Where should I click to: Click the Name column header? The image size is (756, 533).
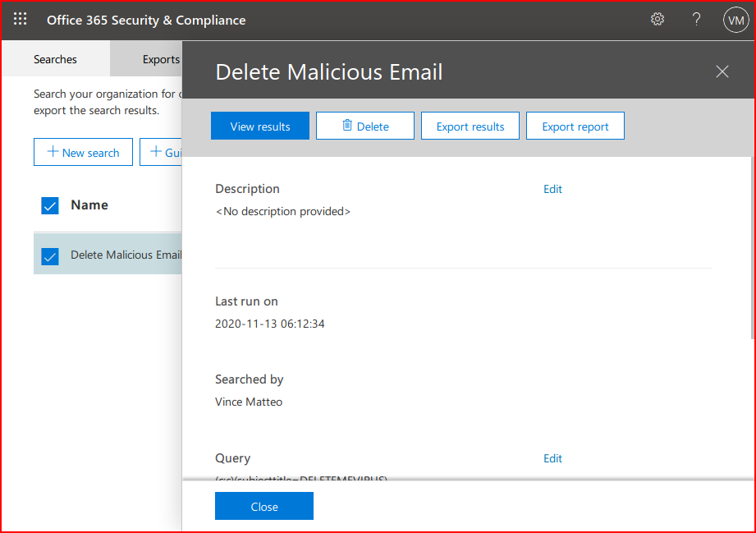tap(89, 205)
